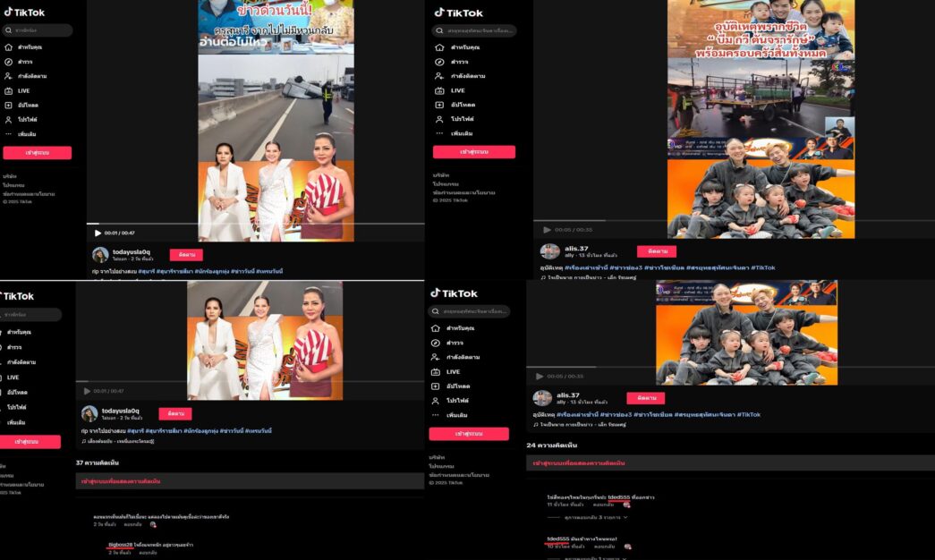Expand view 3 replies chevron under tded555 comment
Viewport: 935px width, 560px height.
625,517
